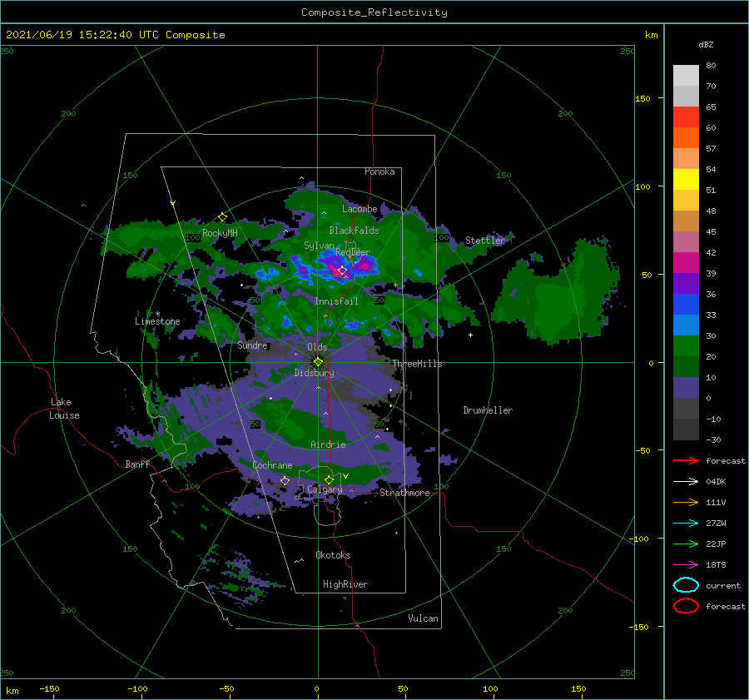The image size is (749, 700).
Task: Click the red forecast arrow in legend
Action: tap(686, 460)
